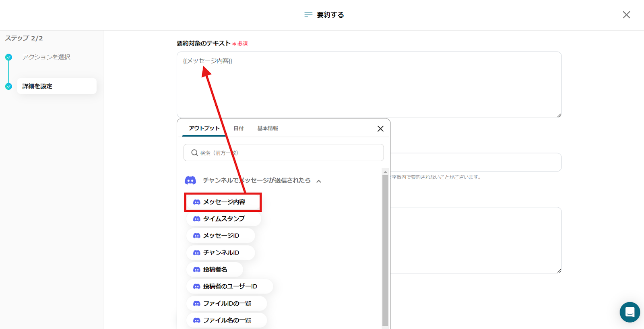The image size is (644, 329).
Task: Insert the メッセージ内容 output
Action: click(x=223, y=202)
